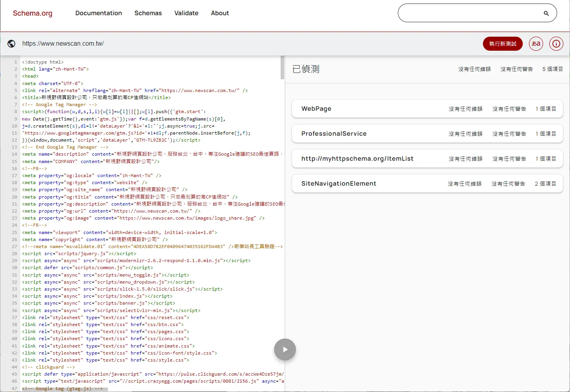Click the globe icon beside the URL
Viewport: 570px width, 392px height.
click(12, 44)
